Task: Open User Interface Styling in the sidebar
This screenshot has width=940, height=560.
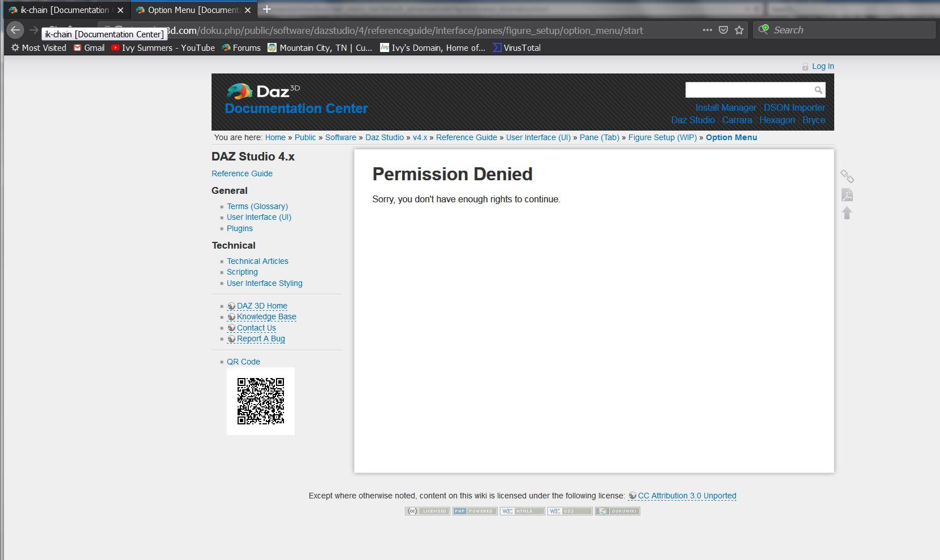Action: 265,283
